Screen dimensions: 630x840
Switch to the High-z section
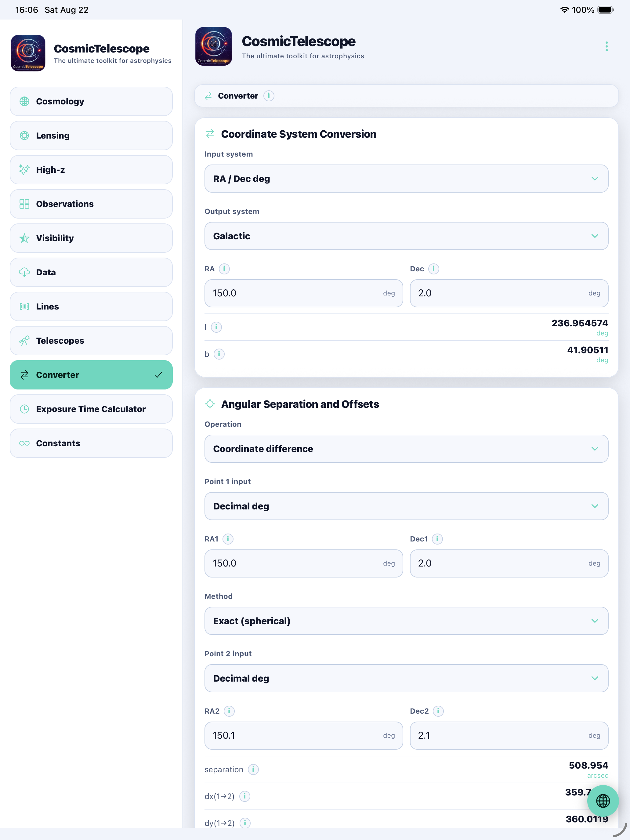pyautogui.click(x=91, y=170)
